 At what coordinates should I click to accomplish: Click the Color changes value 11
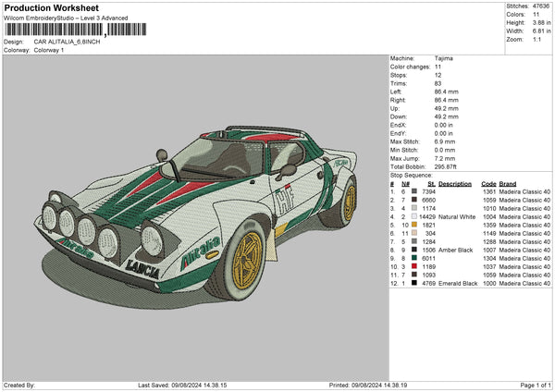coord(438,67)
